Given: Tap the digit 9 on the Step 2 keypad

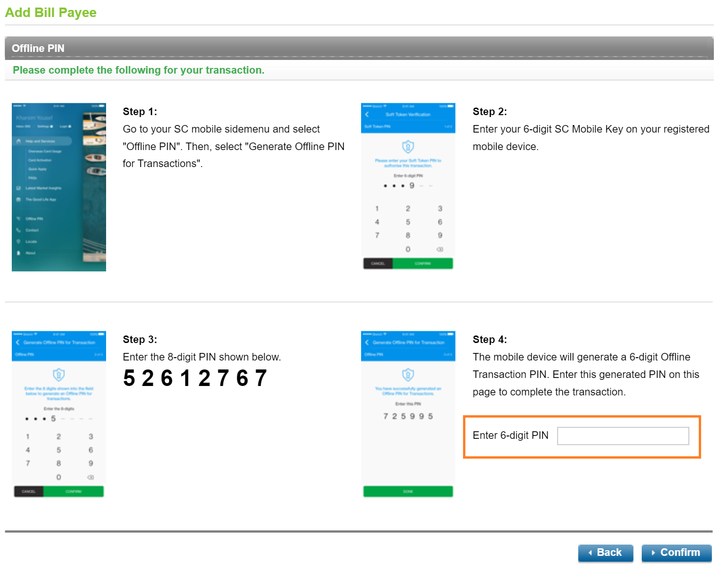Looking at the screenshot, I should point(439,235).
